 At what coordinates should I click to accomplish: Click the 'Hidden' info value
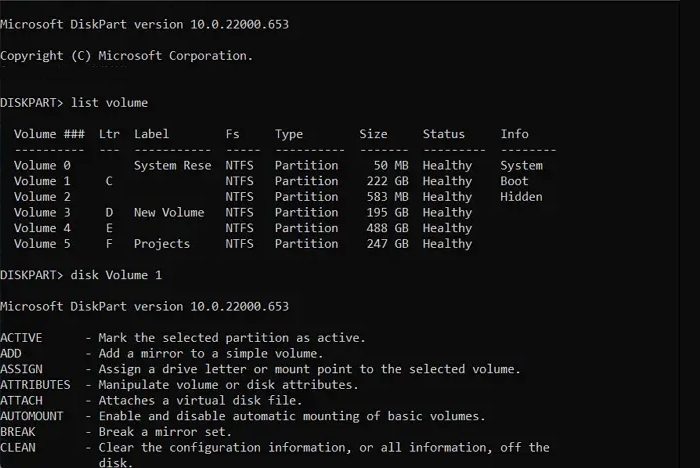(522, 197)
